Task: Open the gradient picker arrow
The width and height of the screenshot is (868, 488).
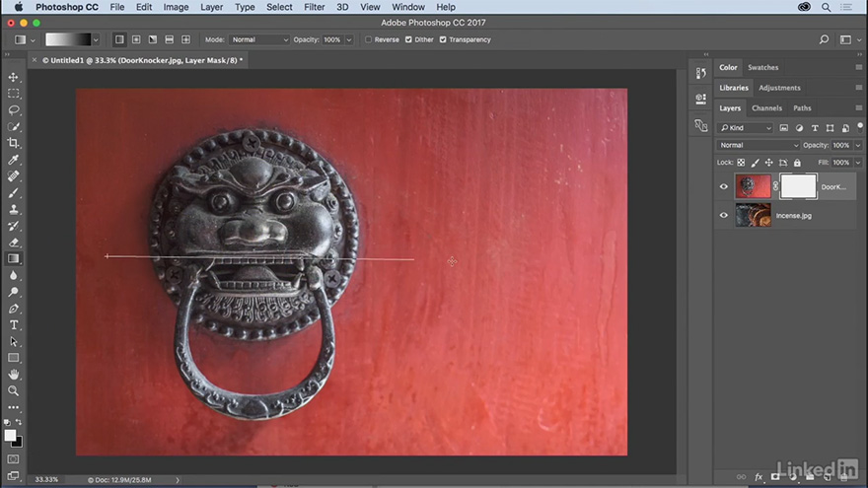Action: click(x=96, y=39)
